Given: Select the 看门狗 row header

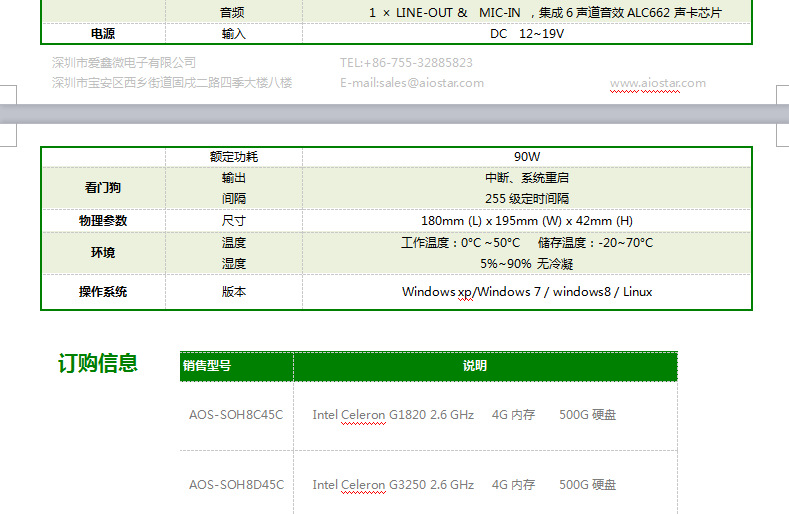Looking at the screenshot, I should point(103,188).
